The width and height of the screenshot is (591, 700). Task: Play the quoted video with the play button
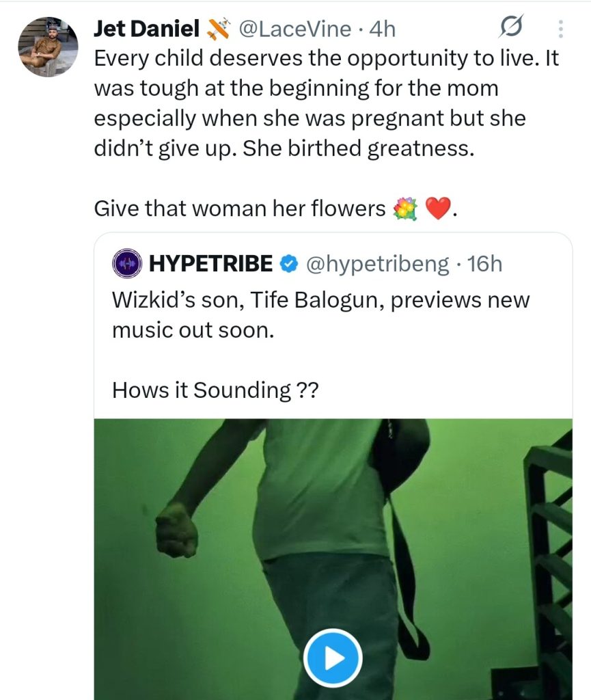click(332, 658)
